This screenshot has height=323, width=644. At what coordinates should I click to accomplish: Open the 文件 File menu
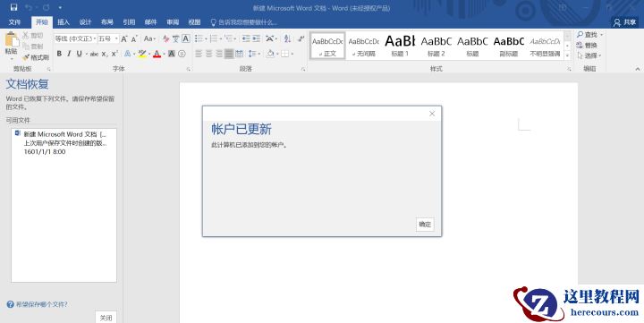coord(15,22)
